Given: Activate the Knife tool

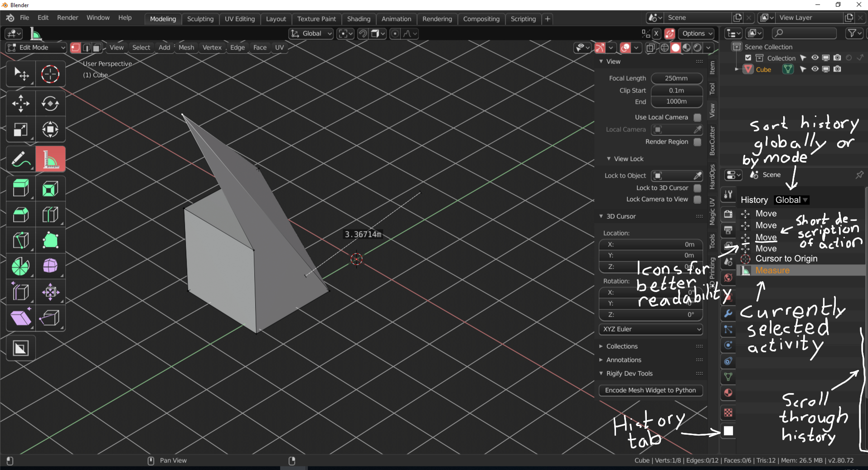Looking at the screenshot, I should (x=20, y=240).
